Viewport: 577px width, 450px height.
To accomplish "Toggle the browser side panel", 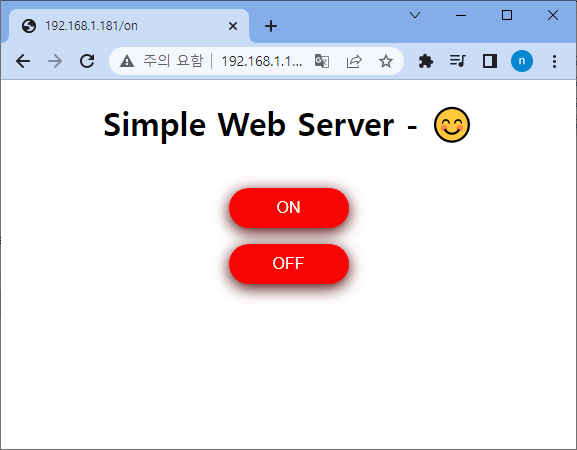I will [x=490, y=61].
